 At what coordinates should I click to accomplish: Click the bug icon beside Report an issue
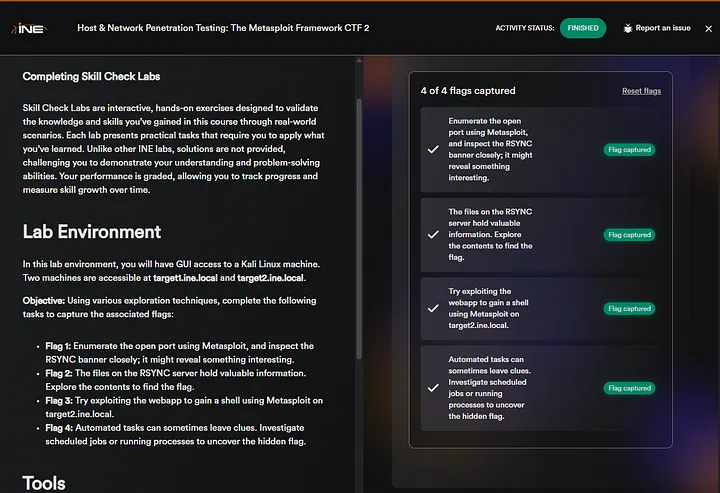click(x=627, y=28)
